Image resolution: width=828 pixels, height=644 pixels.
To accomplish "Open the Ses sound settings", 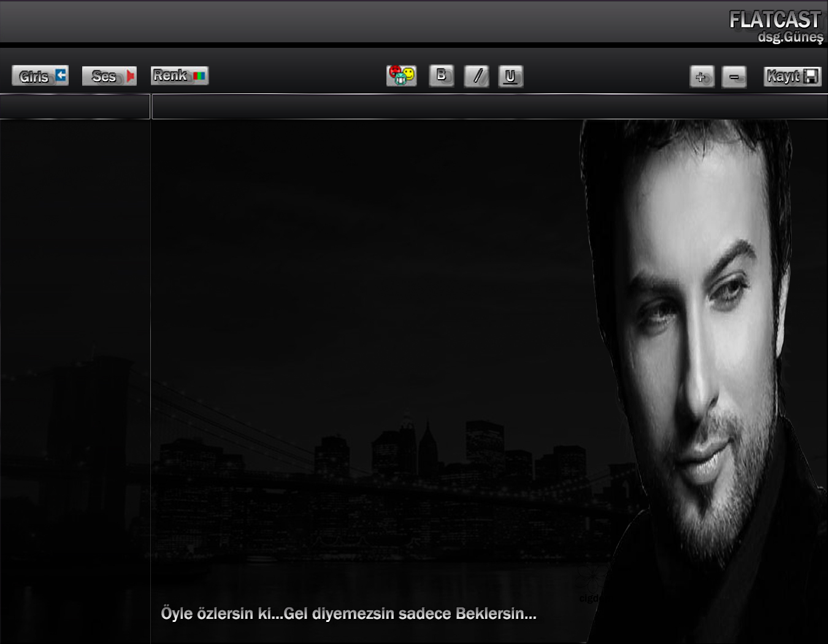I will click(x=109, y=76).
